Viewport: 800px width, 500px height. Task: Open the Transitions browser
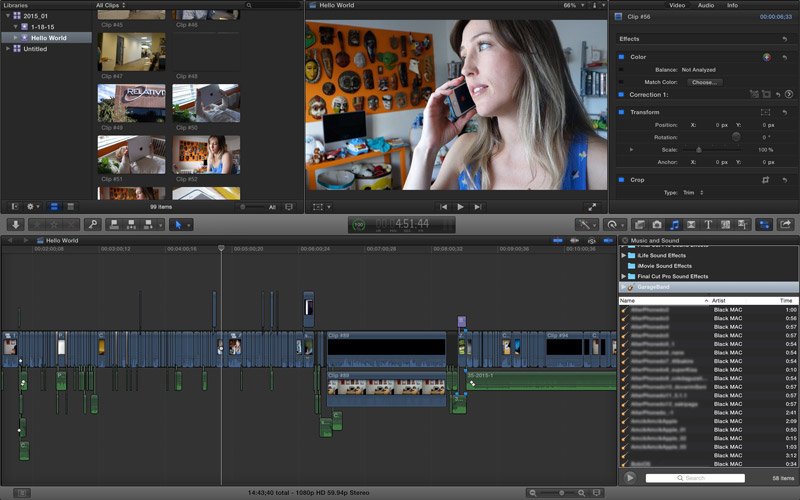pyautogui.click(x=691, y=224)
